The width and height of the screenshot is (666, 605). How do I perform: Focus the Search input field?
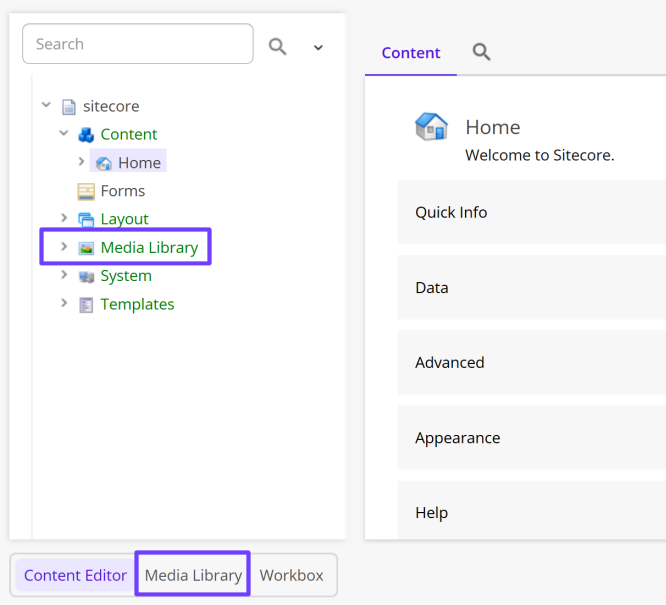[x=138, y=44]
